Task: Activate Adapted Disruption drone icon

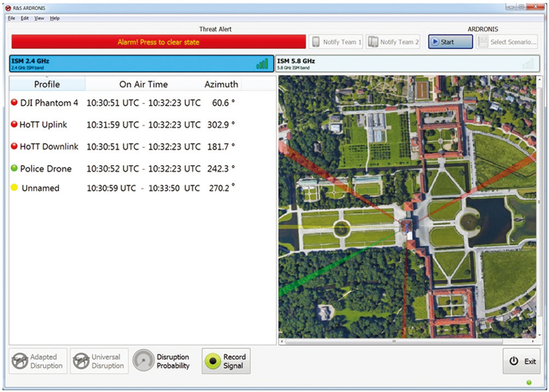Action: click(x=20, y=361)
